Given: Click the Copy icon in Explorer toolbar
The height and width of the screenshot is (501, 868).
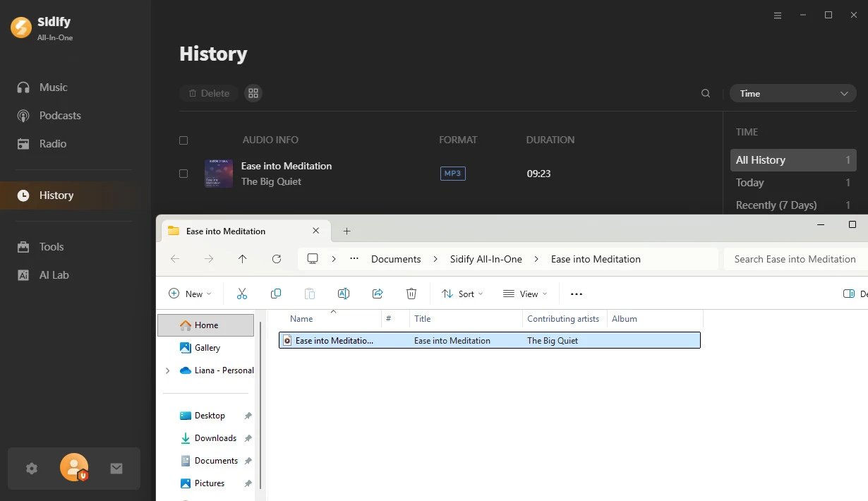Looking at the screenshot, I should (276, 294).
